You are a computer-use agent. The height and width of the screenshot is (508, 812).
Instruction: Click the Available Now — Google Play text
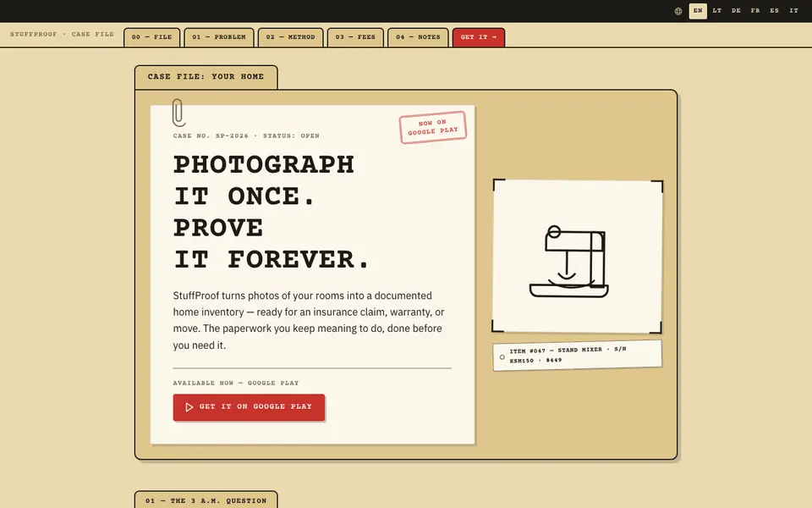pyautogui.click(x=236, y=383)
